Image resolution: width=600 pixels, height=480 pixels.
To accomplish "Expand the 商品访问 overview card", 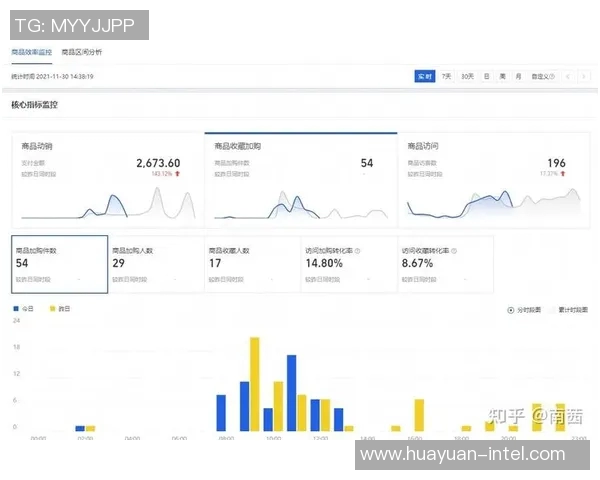I will pos(492,178).
